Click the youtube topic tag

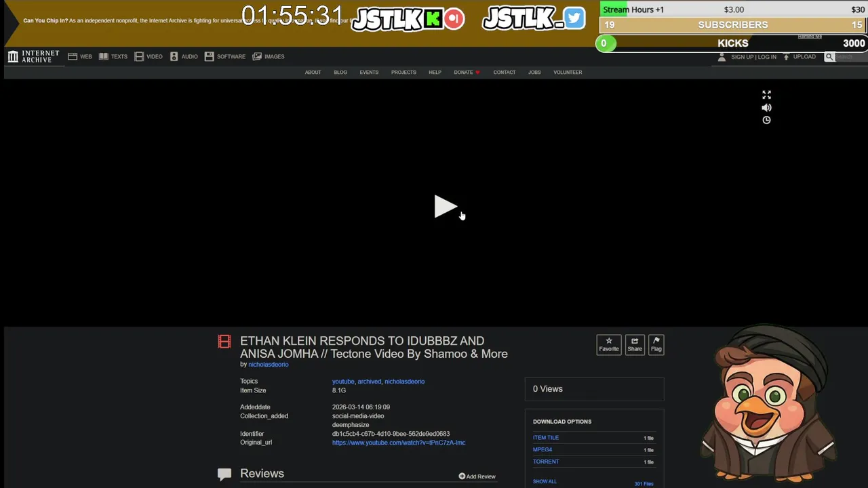point(343,382)
